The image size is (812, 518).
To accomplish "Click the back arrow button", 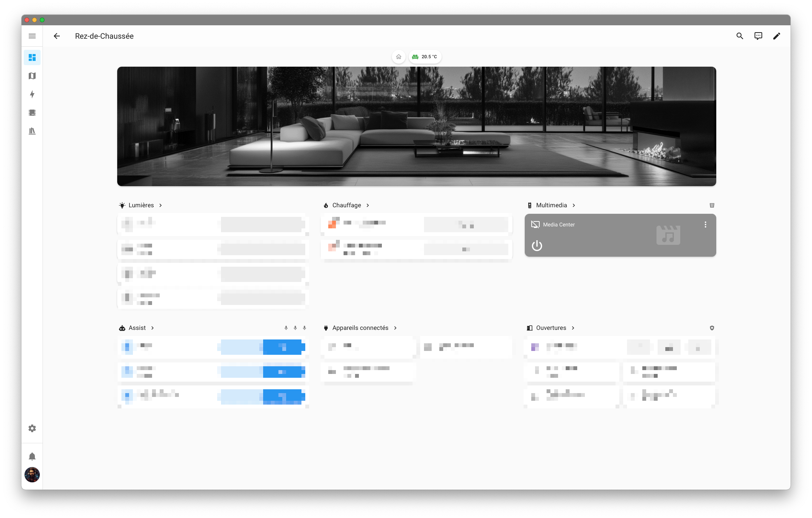I will (x=57, y=36).
